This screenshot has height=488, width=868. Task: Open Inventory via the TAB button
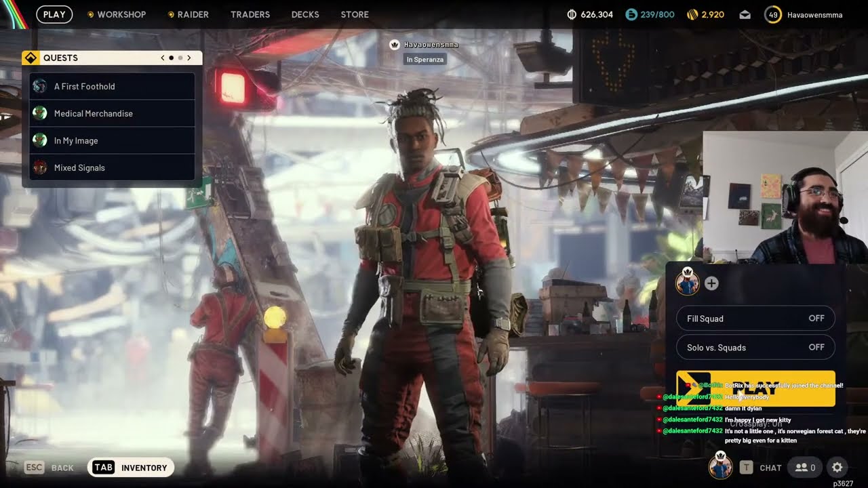point(131,468)
